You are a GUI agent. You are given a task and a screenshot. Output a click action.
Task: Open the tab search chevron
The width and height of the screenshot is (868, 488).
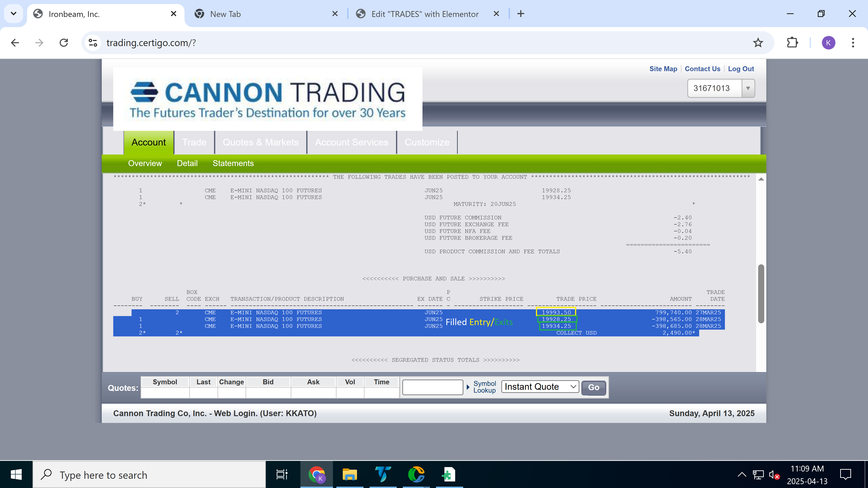pyautogui.click(x=14, y=14)
